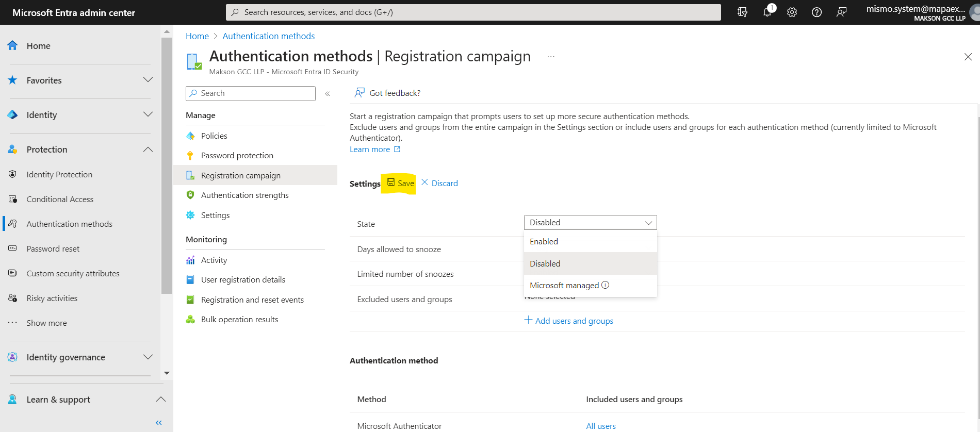Click the Identity Protection shield icon
This screenshot has width=980, height=432.
coord(13,174)
